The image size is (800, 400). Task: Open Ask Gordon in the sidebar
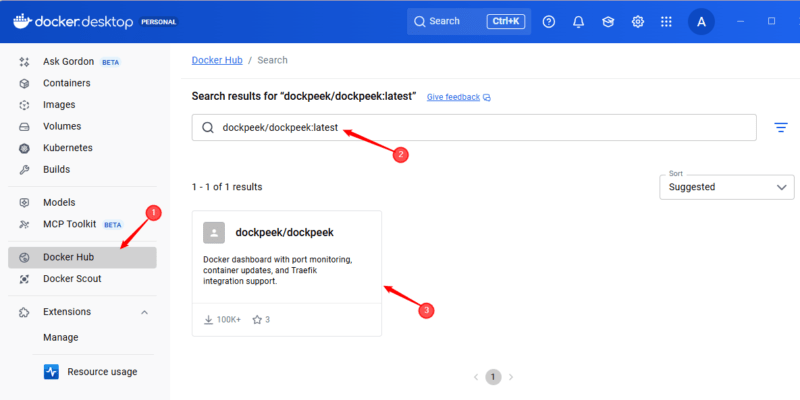82,62
